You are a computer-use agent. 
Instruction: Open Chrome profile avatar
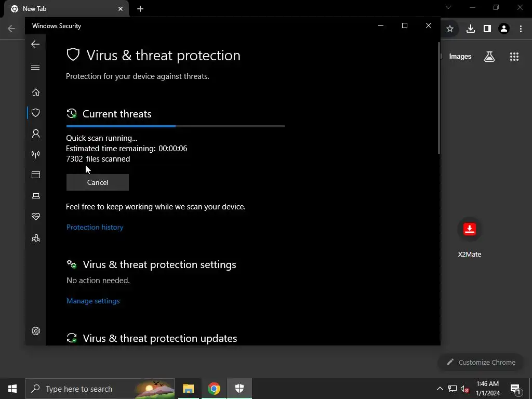click(504, 29)
